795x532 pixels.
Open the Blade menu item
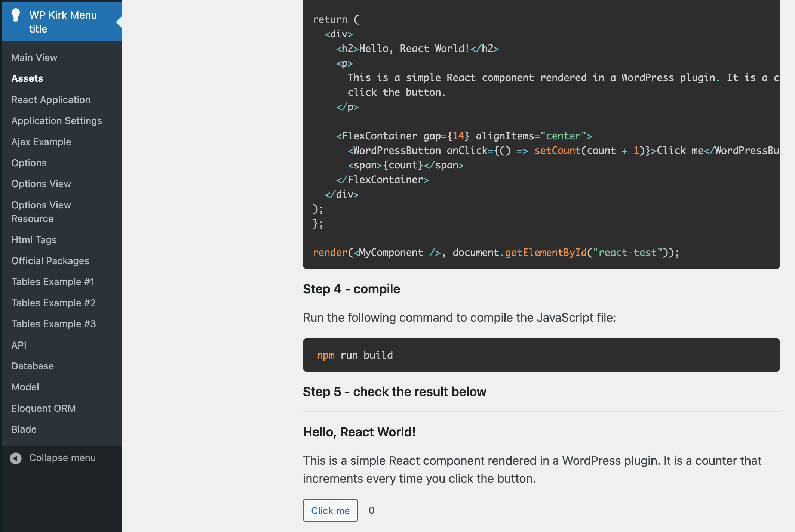pyautogui.click(x=24, y=429)
